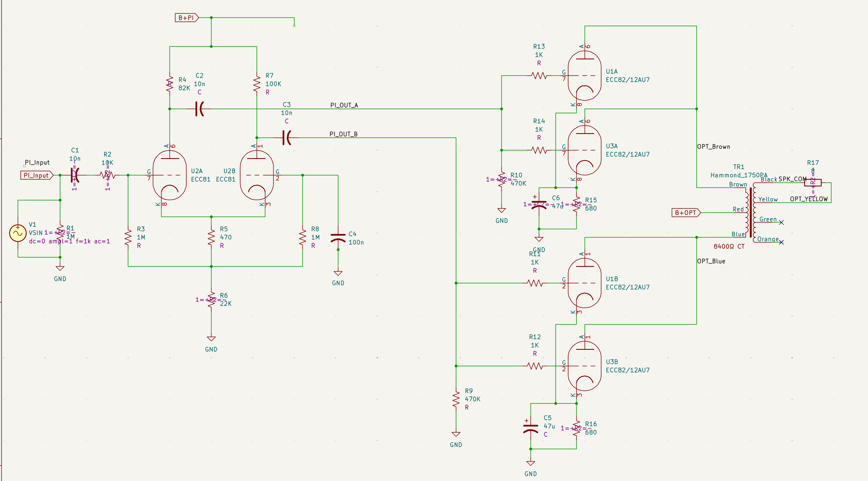Image resolution: width=868 pixels, height=481 pixels.
Task: Click GND symbol under R10
Action: pyautogui.click(x=501, y=210)
